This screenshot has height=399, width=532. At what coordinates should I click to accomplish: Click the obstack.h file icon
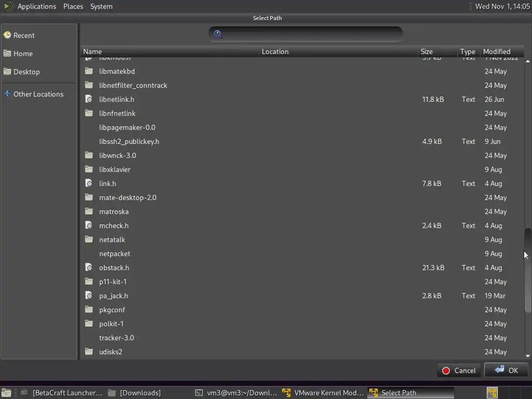click(x=89, y=267)
